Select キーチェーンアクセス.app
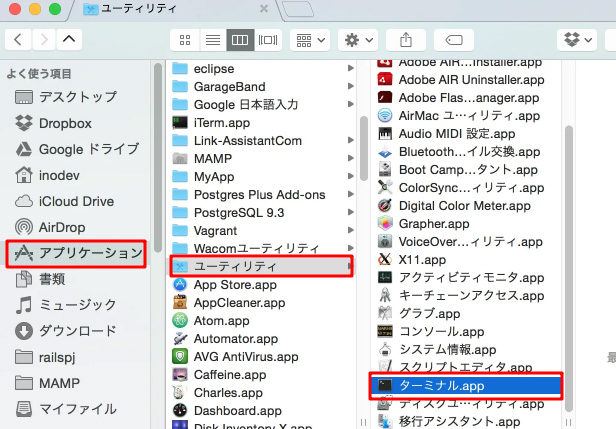The image size is (616, 429). (x=468, y=295)
